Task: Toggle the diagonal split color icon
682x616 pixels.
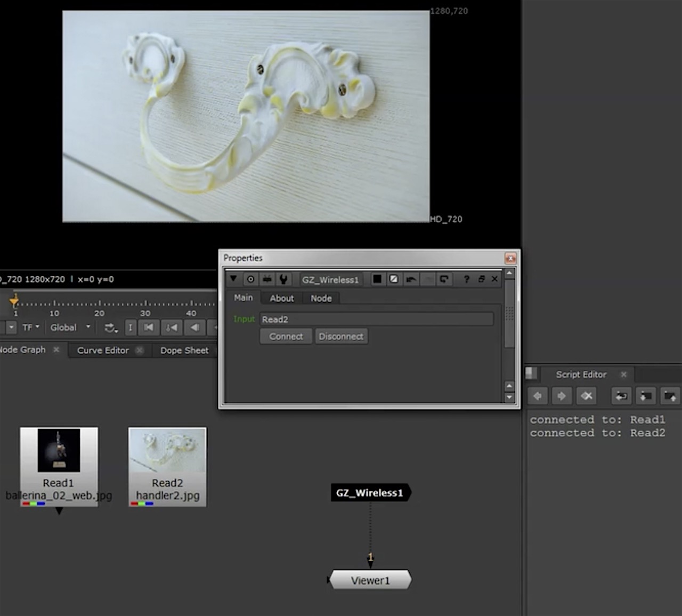Action: point(394,279)
